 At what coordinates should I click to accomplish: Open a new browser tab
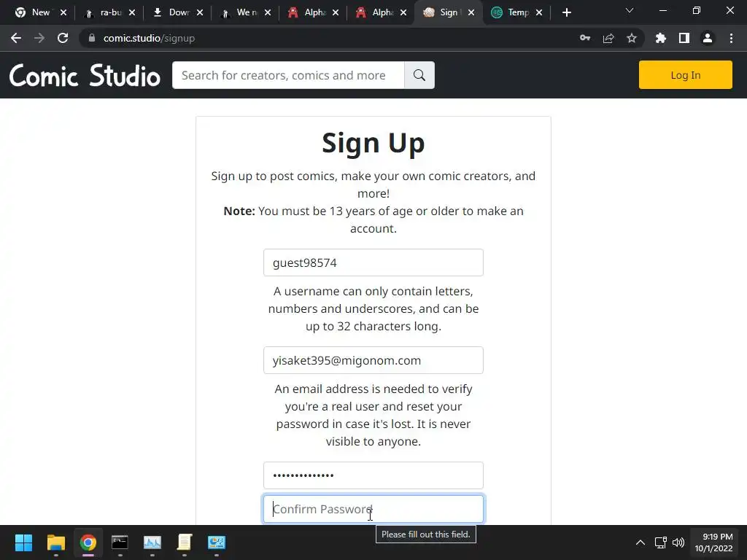click(x=566, y=12)
